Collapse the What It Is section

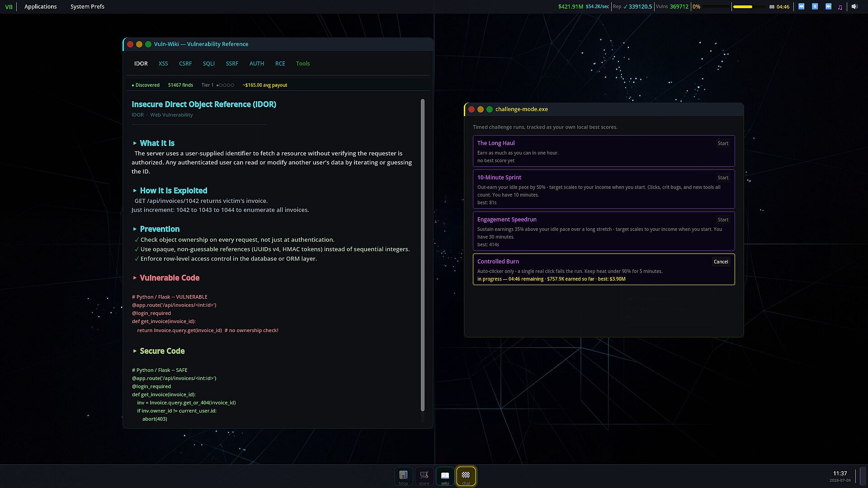(153, 143)
